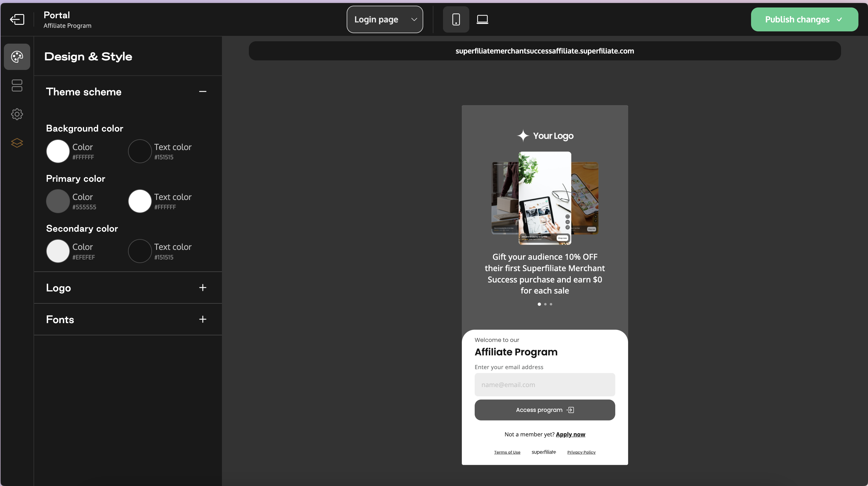This screenshot has width=868, height=486.
Task: Click the email address input field
Action: [x=545, y=385]
